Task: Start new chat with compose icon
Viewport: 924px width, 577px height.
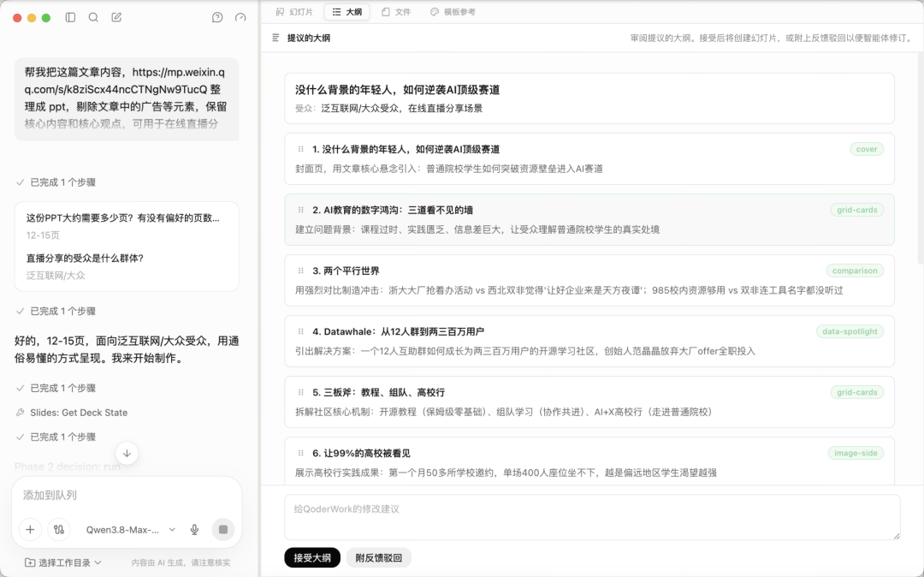Action: click(116, 18)
